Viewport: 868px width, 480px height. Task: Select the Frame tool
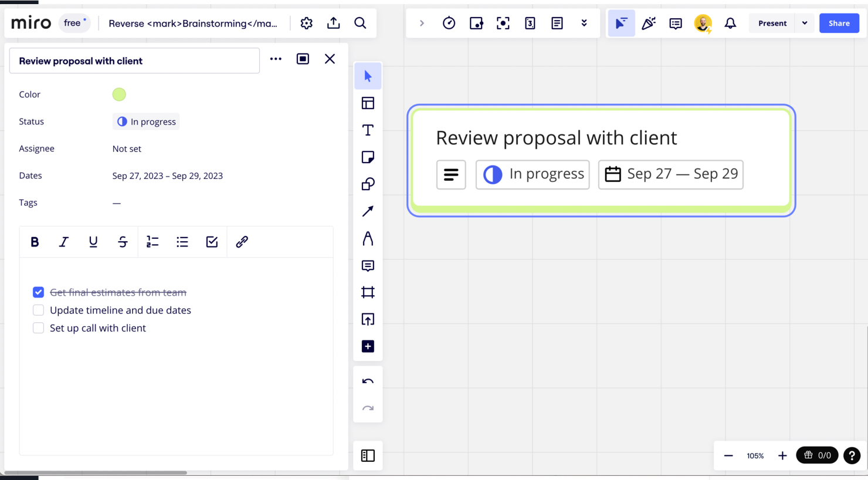pyautogui.click(x=368, y=292)
